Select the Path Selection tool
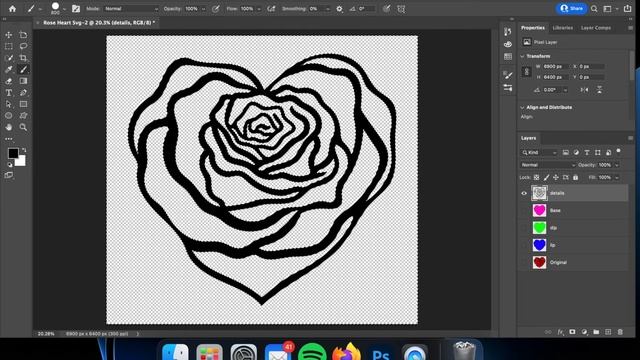 point(9,104)
